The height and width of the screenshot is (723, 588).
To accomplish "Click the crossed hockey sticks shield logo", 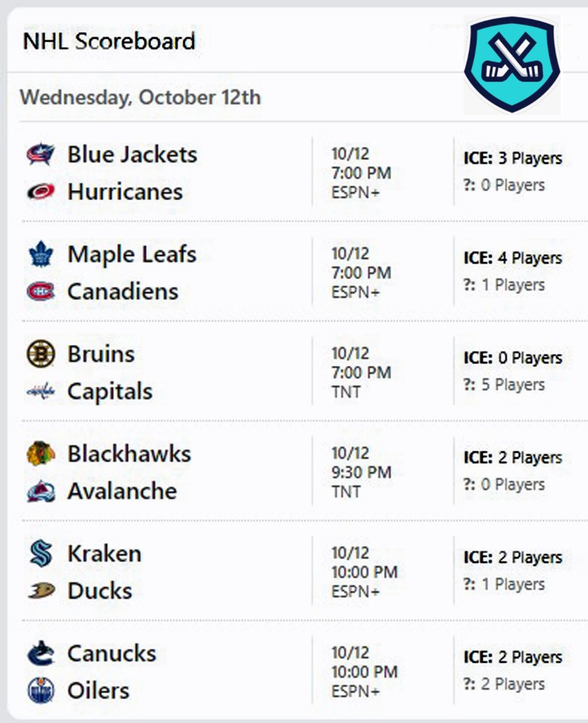I will click(512, 65).
